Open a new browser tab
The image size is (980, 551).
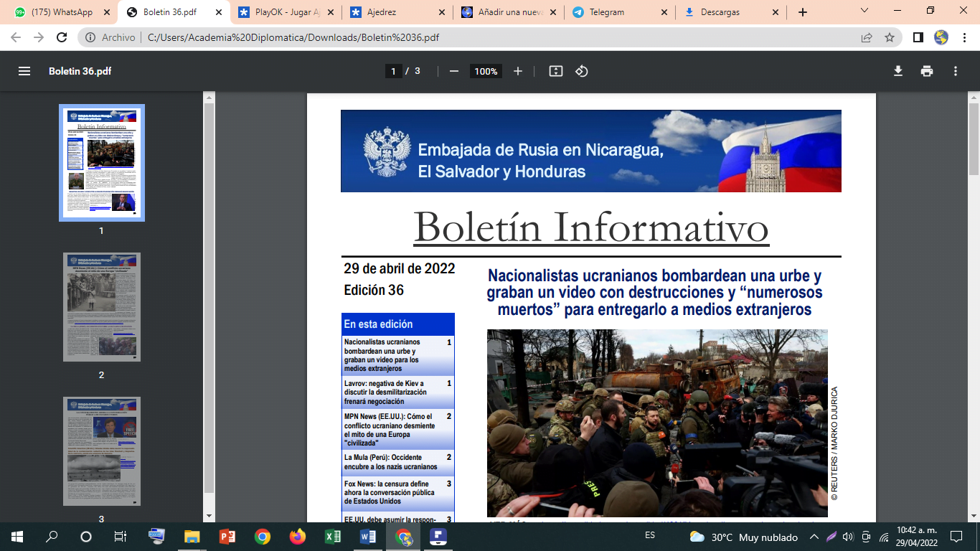point(803,12)
